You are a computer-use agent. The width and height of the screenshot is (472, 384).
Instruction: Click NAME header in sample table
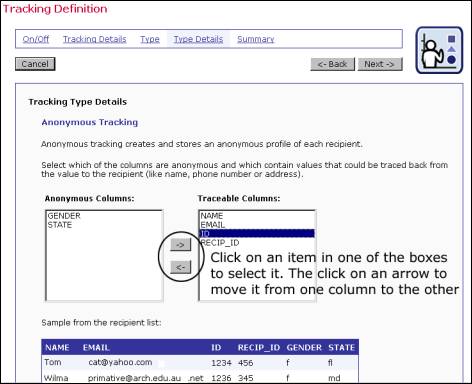57,347
